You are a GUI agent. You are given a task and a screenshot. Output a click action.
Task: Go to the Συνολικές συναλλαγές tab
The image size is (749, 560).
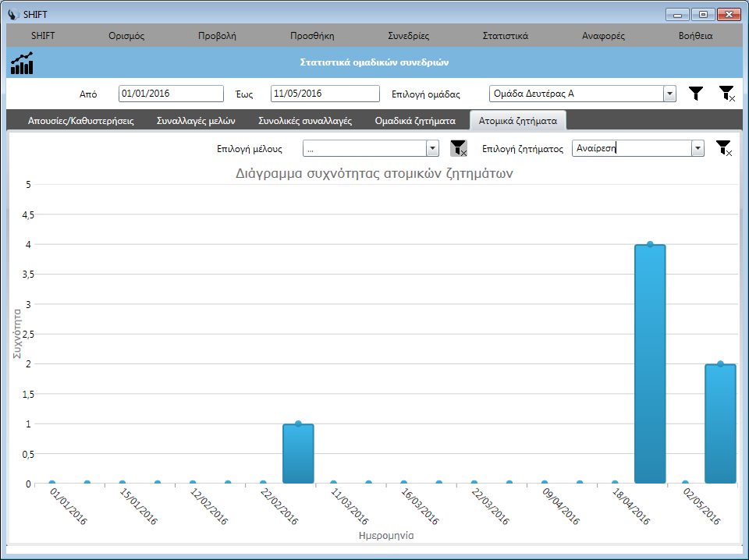pyautogui.click(x=305, y=121)
